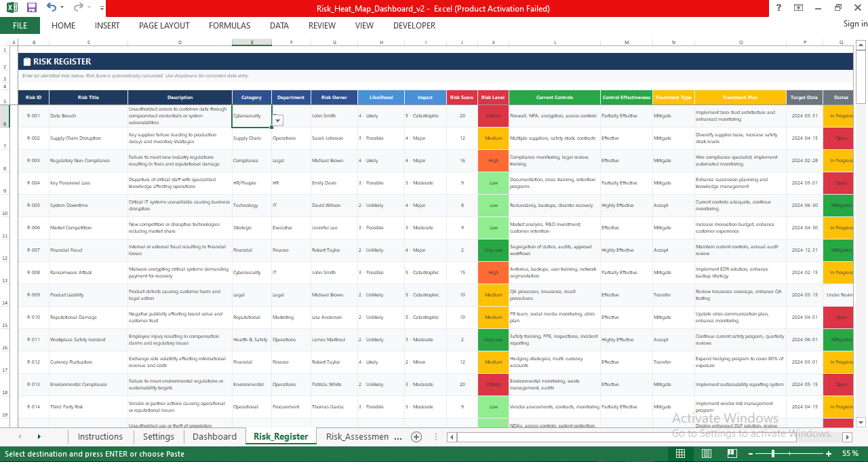The image size is (868, 462).
Task: Click the Excel application icon in title bar
Action: pos(11,8)
